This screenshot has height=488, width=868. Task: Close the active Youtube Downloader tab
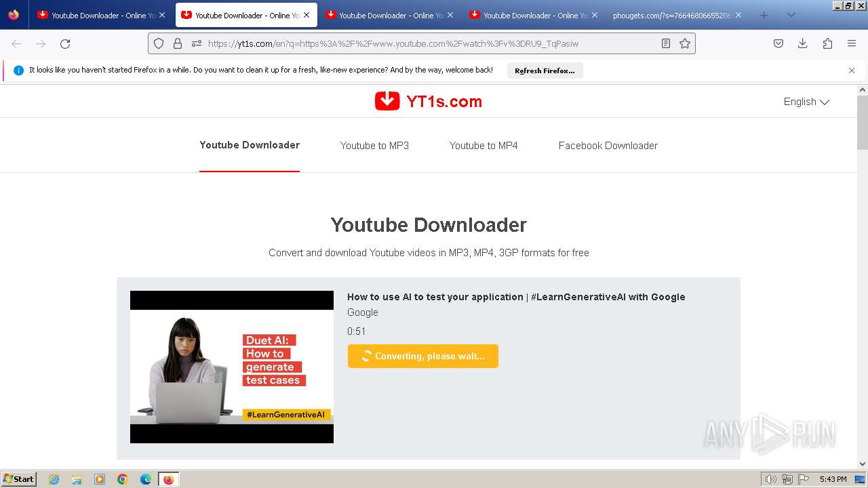(306, 15)
